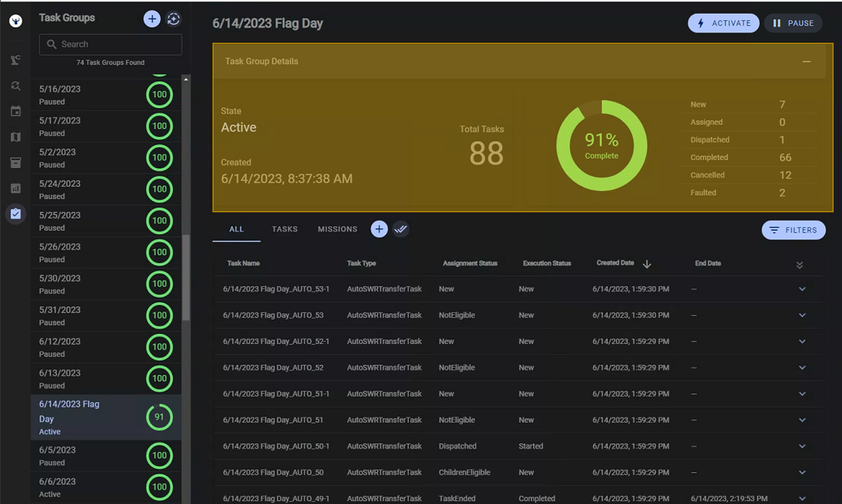Collapse the Task Group Details panel
Image resolution: width=842 pixels, height=504 pixels.
806,61
